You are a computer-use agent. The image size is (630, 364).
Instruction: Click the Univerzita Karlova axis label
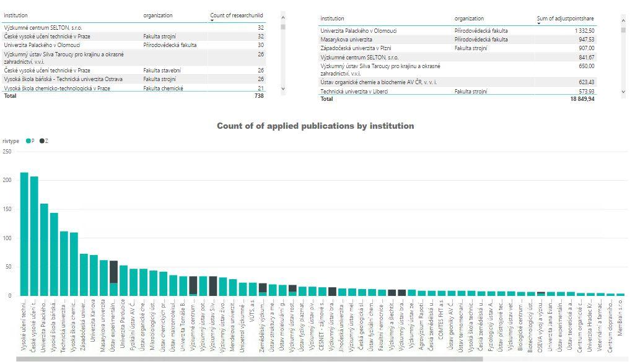[x=94, y=320]
